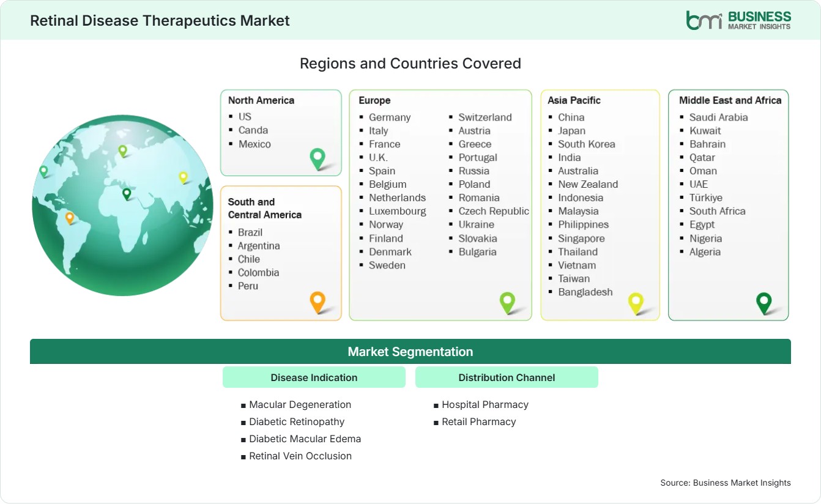Click the globe map graphic

coord(122,206)
